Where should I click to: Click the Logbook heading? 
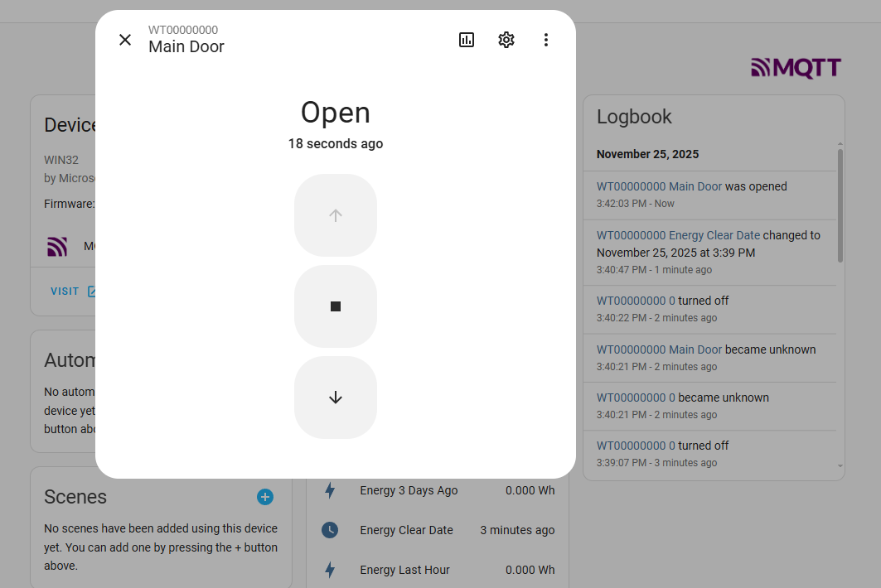634,117
